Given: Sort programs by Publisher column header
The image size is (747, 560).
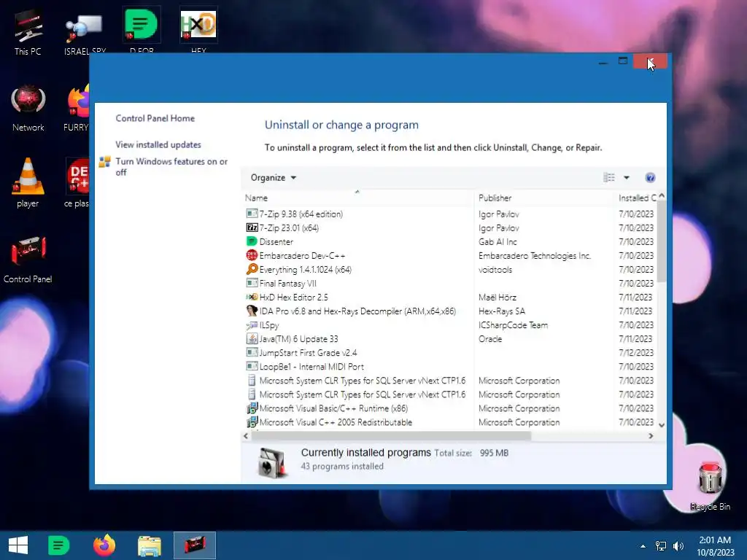Looking at the screenshot, I should 544,198.
